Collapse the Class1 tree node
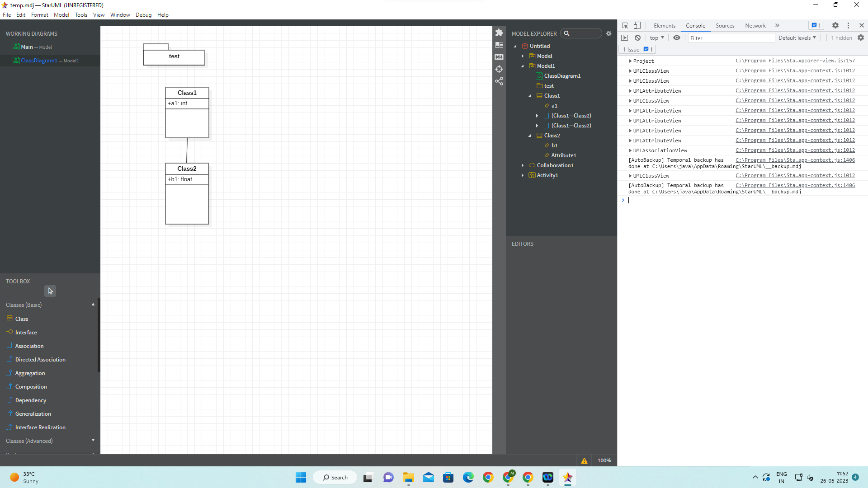The height and width of the screenshot is (488, 868). [530, 96]
